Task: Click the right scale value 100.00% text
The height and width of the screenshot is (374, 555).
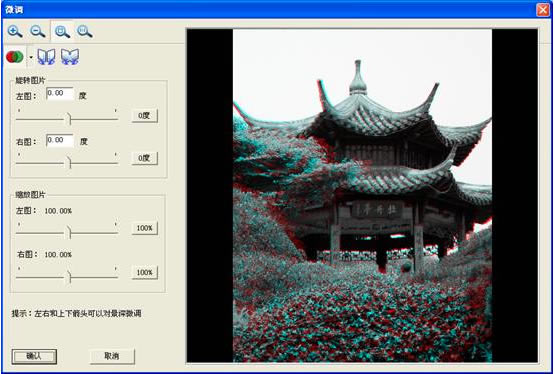Action: pyautogui.click(x=58, y=255)
